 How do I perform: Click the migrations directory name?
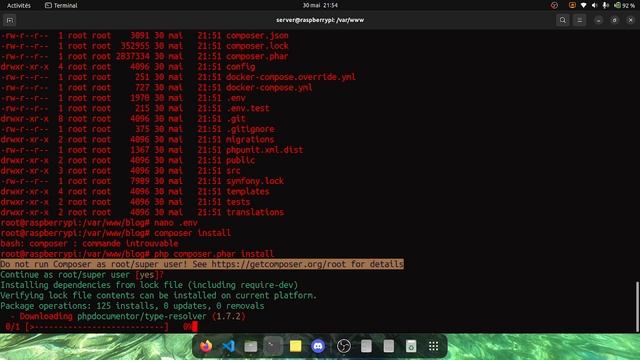[x=250, y=140]
